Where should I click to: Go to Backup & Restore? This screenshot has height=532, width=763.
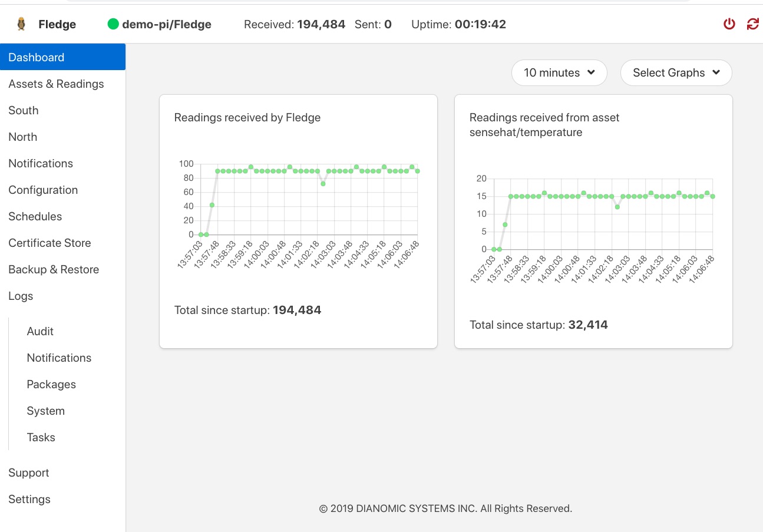(x=54, y=269)
